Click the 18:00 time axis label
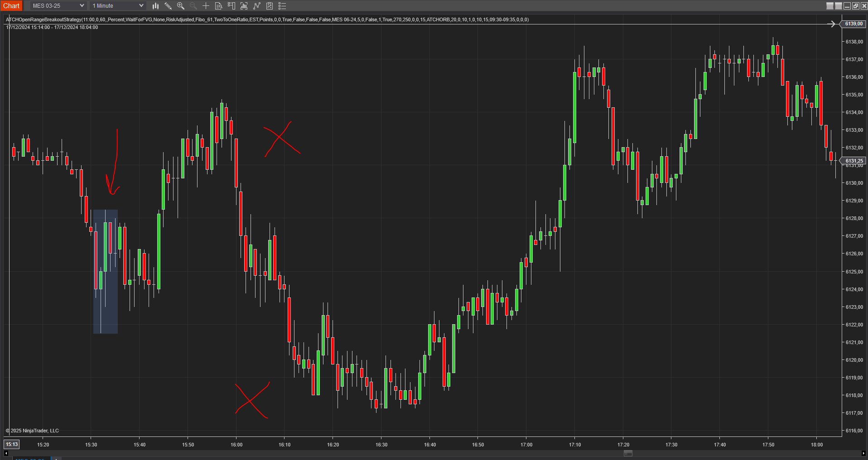 [817, 445]
